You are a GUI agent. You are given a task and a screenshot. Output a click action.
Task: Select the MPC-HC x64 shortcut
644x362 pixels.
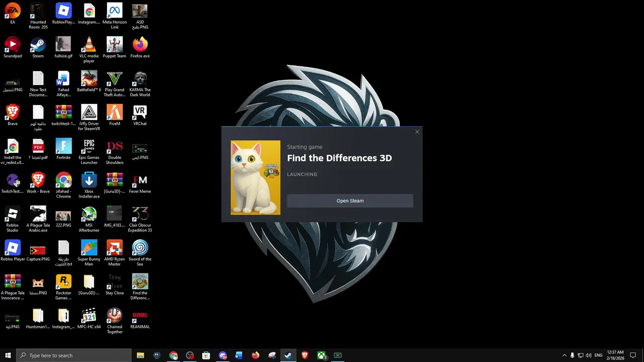pyautogui.click(x=89, y=318)
